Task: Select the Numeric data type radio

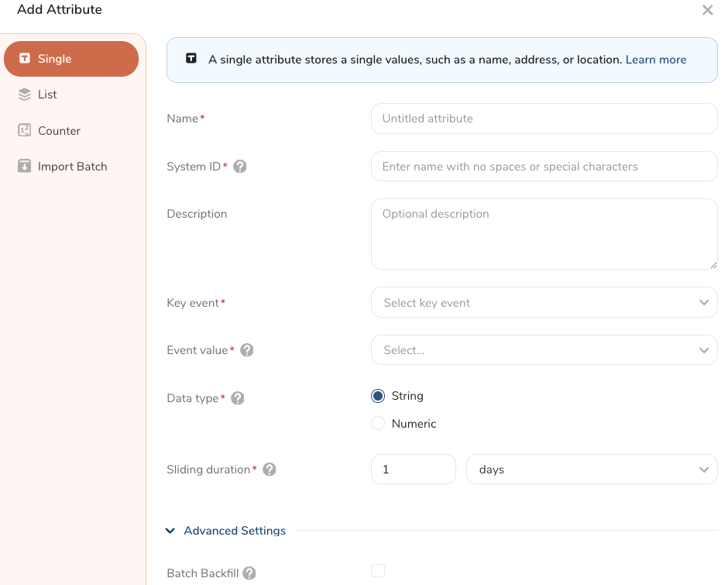Action: 378,424
